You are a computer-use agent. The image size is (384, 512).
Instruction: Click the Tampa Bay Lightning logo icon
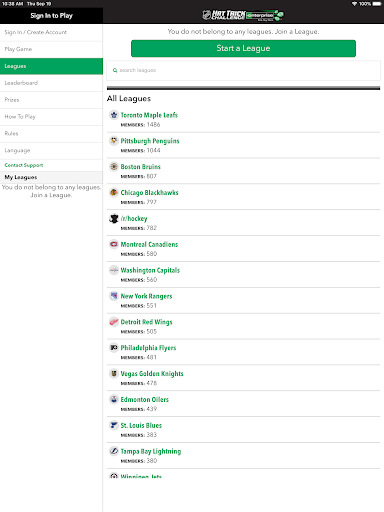[114, 451]
